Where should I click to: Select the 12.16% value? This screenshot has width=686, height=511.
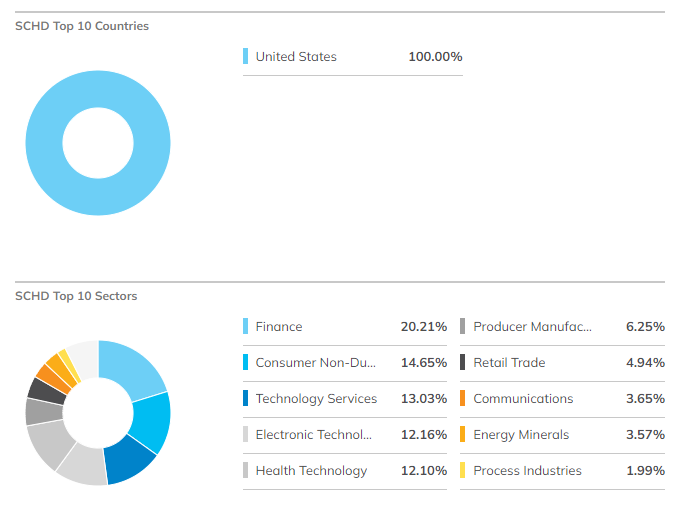(x=424, y=434)
